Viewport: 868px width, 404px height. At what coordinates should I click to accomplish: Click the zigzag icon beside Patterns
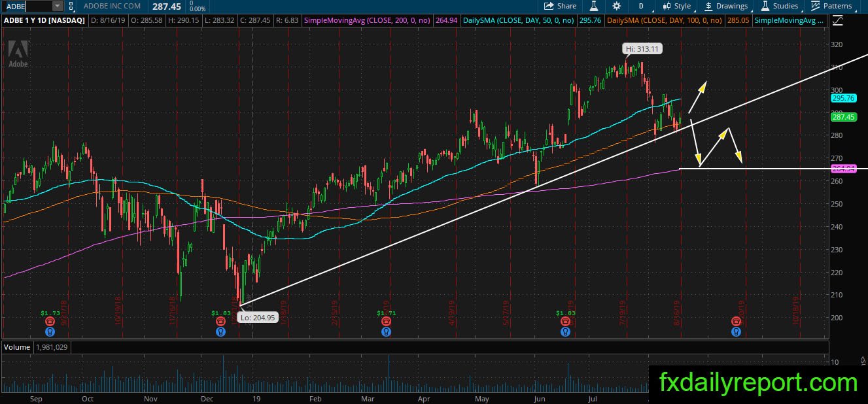(815, 6)
